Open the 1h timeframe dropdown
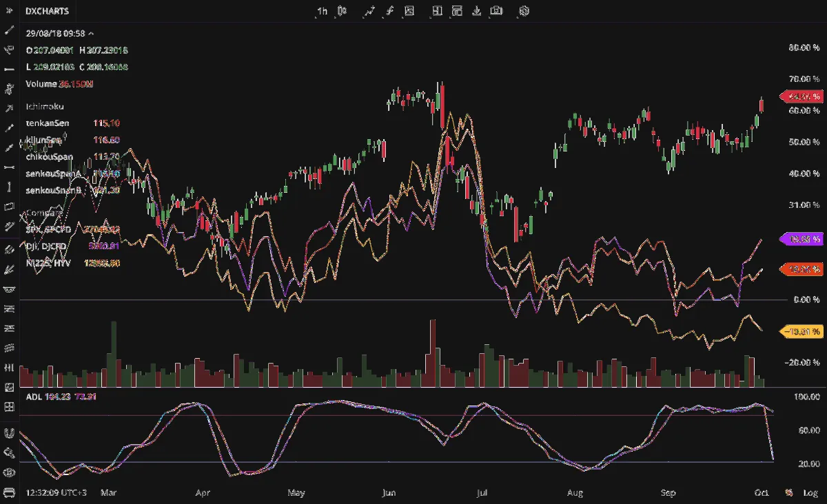The width and height of the screenshot is (827, 504). click(x=323, y=11)
